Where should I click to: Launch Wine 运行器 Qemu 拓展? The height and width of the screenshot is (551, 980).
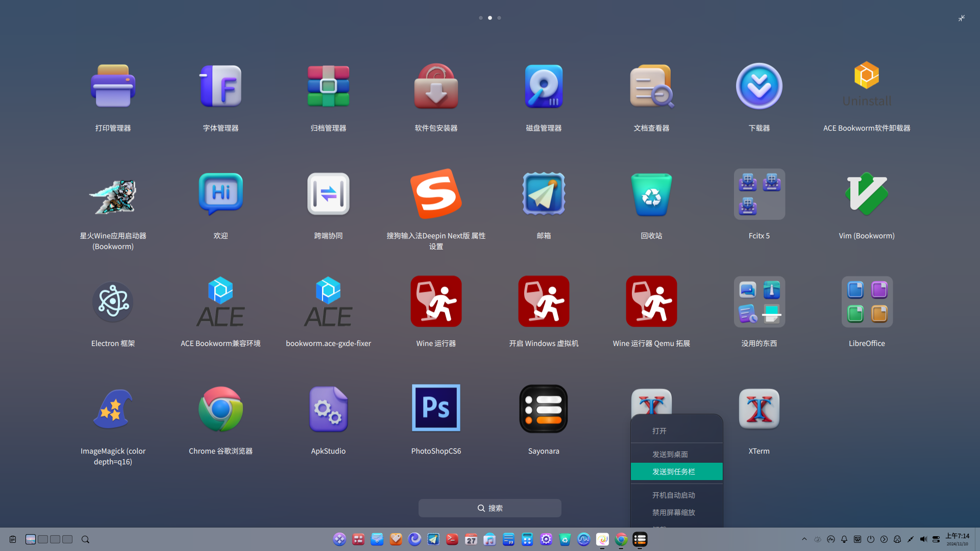[651, 302]
